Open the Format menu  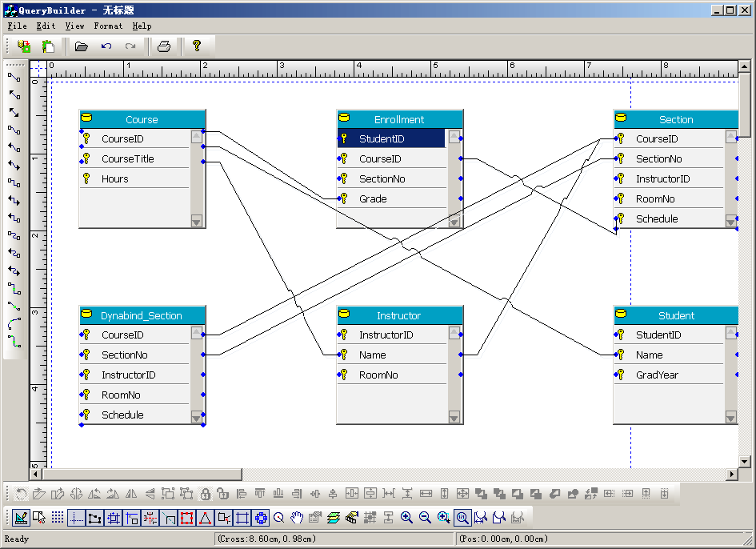click(108, 26)
